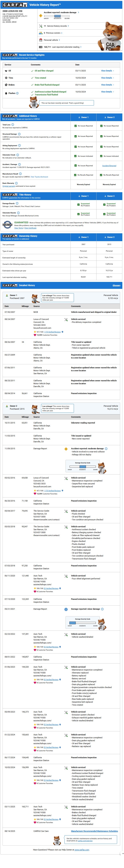This screenshot has width=124, height=868.
Task: Click the Damage Severity Scale on the 11/09/2015 record
Action: [x=83, y=467]
